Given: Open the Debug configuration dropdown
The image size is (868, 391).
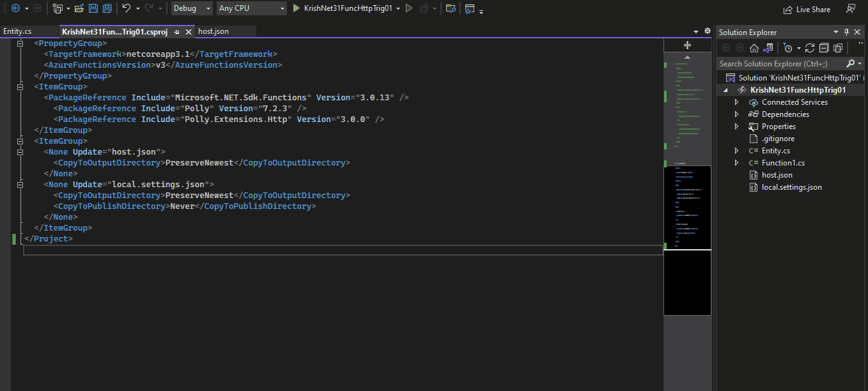Looking at the screenshot, I should pyautogui.click(x=192, y=8).
